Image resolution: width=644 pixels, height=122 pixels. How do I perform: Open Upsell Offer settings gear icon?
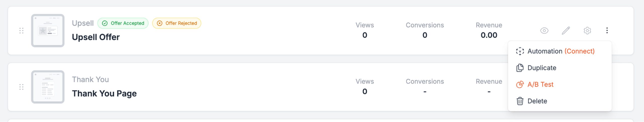coord(587,31)
